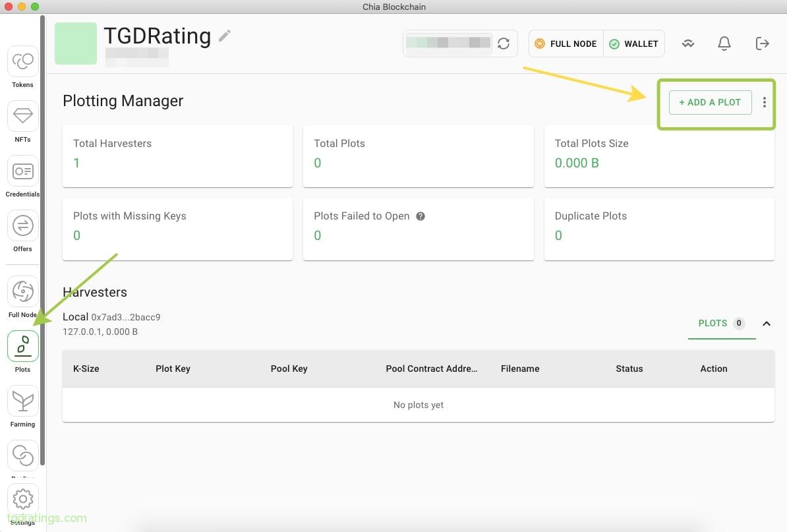
Task: Click the Duplicate Plots card
Action: click(659, 228)
